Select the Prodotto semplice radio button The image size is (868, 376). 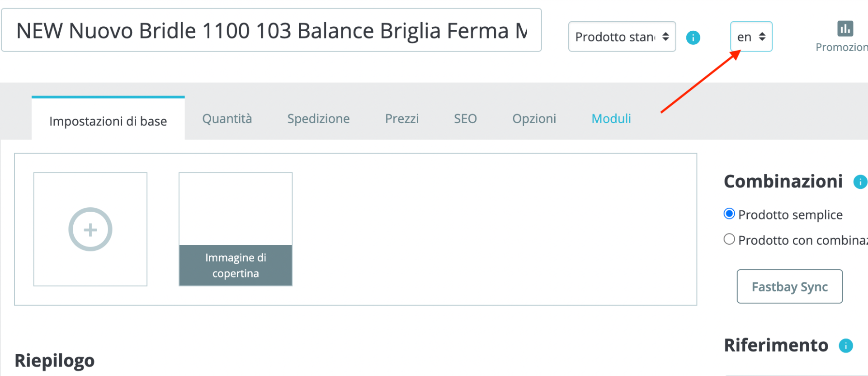[x=729, y=214]
